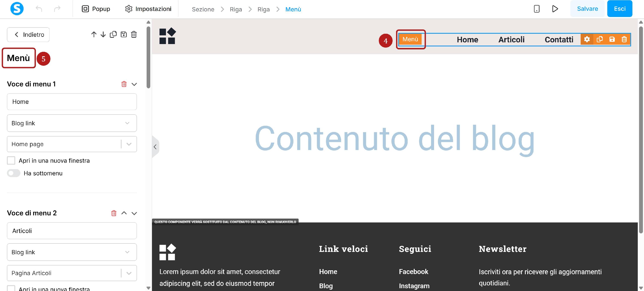Duplicate the element in the left panel toolbar
This screenshot has height=291, width=644.
113,35
